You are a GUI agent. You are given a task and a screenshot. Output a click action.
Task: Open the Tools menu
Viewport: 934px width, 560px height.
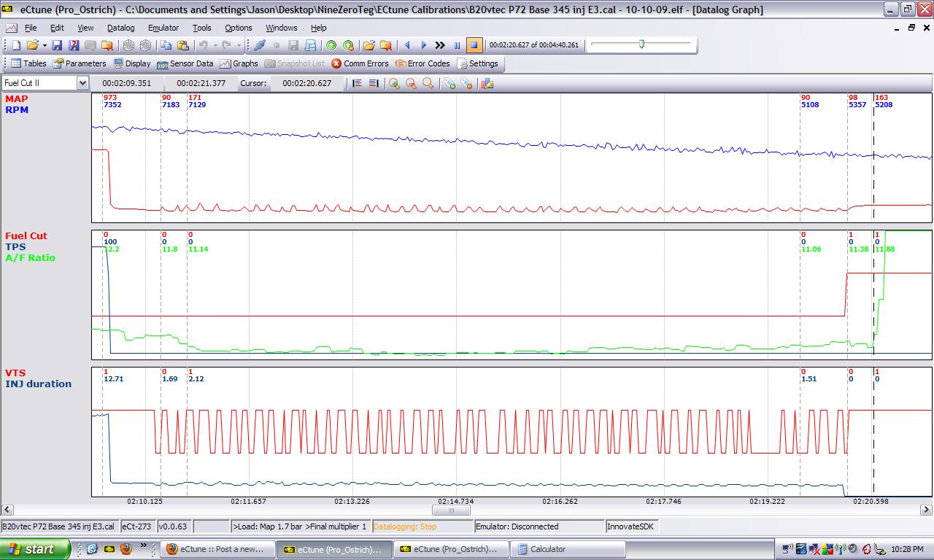coord(202,28)
